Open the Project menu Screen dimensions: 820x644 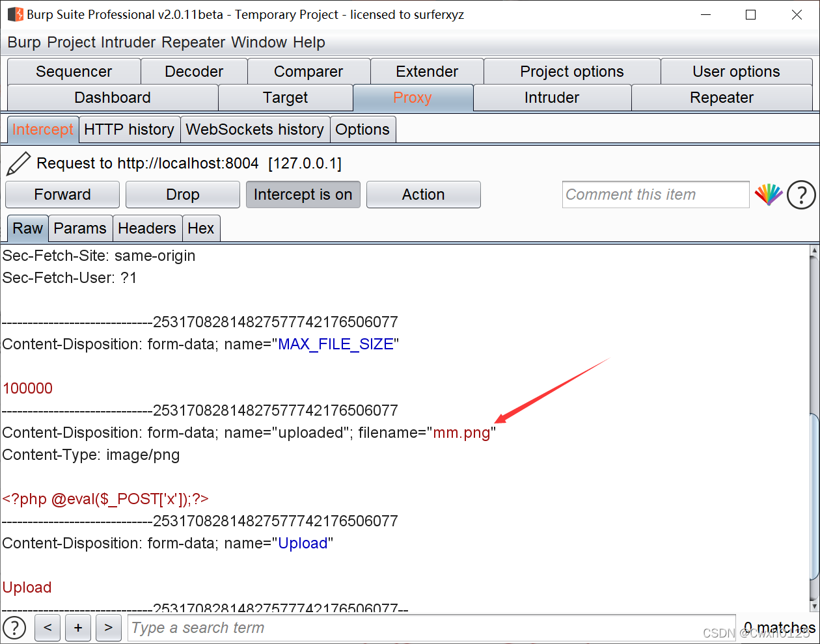70,42
